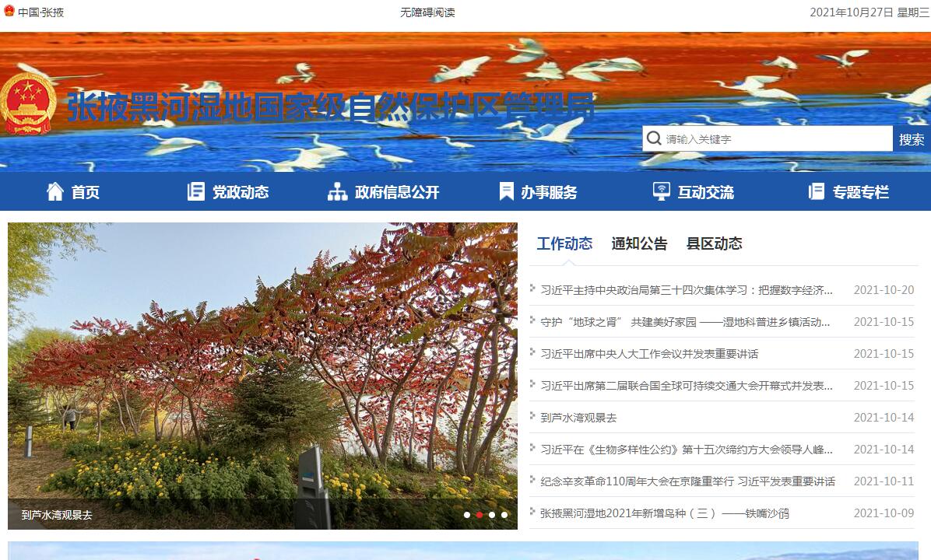Click the news icon beside 党政动态

click(x=196, y=191)
